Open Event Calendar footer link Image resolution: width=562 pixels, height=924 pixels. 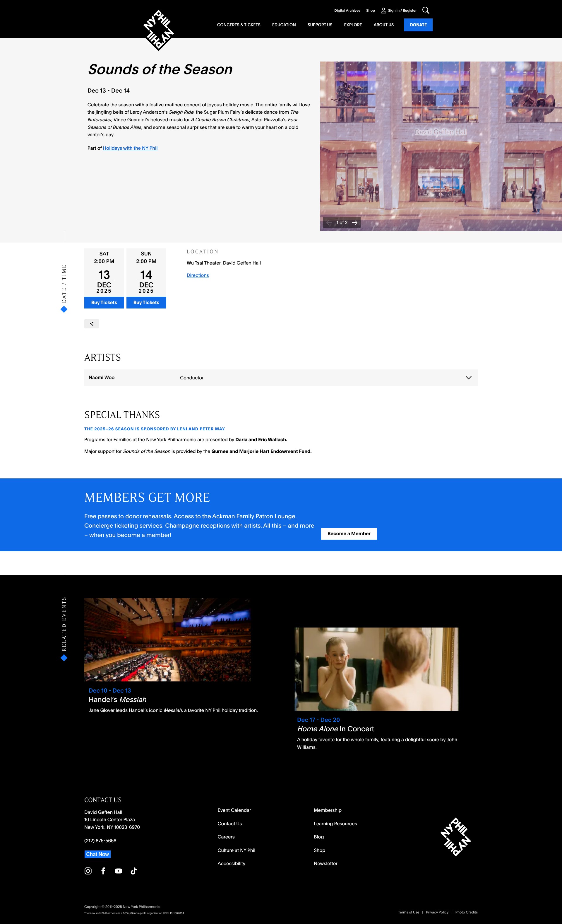[x=234, y=810]
